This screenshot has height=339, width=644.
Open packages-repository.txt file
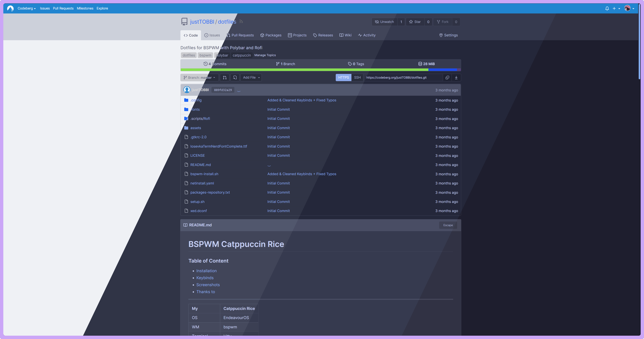[x=210, y=193]
